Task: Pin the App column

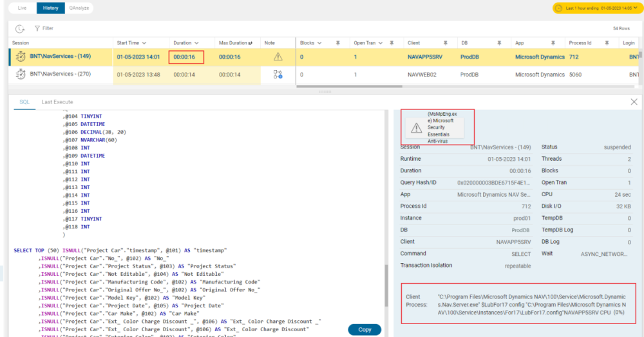Action: tap(553, 43)
